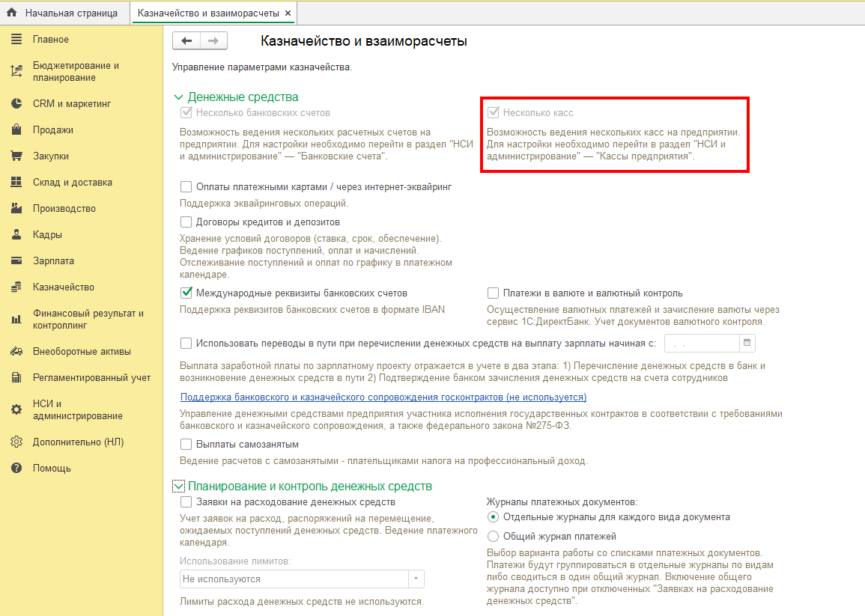Click the Использование лимитов label
The image size is (865, 616).
235,561
